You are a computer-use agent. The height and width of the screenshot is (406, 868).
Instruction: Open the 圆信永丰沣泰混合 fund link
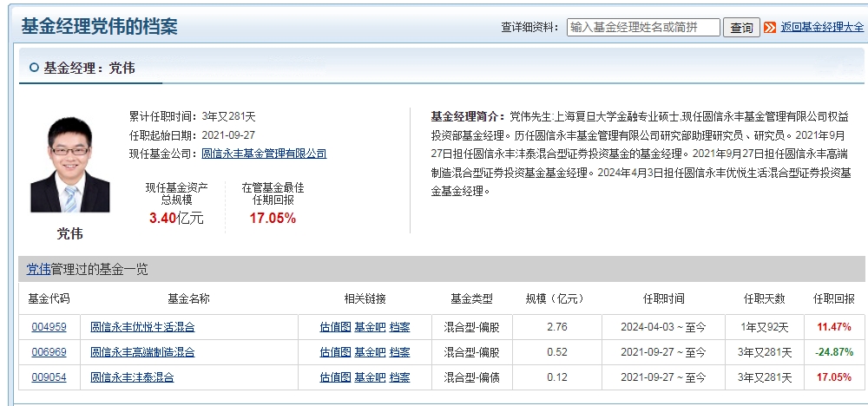tap(132, 377)
